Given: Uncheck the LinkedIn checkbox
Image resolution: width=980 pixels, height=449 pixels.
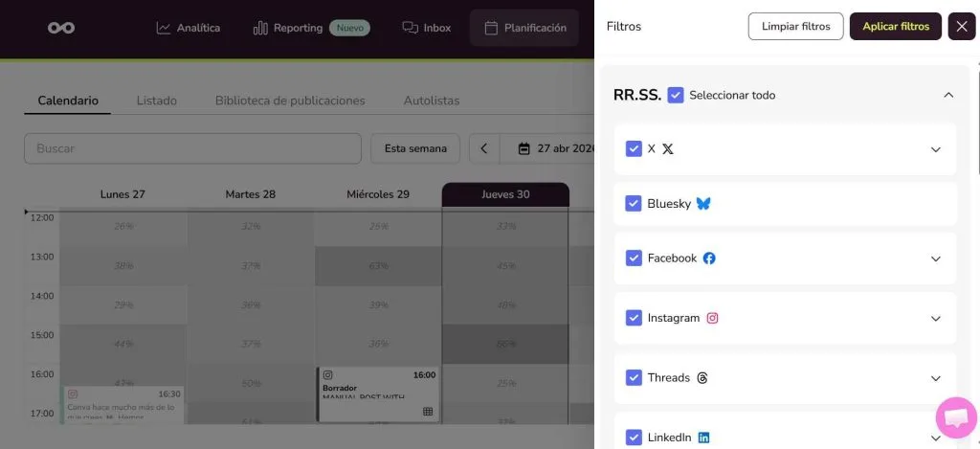Looking at the screenshot, I should pos(634,438).
